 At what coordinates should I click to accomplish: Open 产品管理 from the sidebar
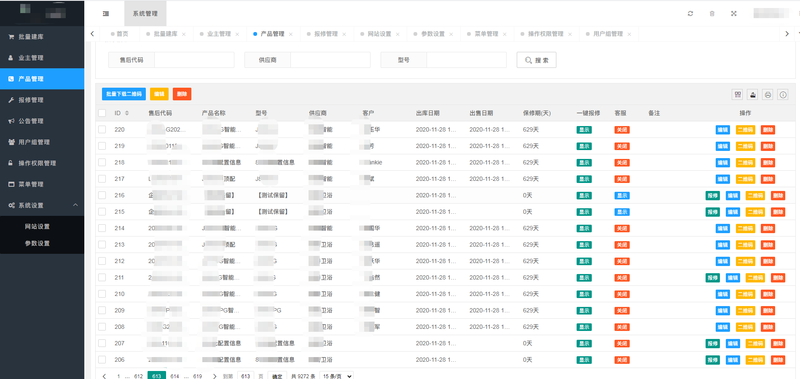coord(42,79)
